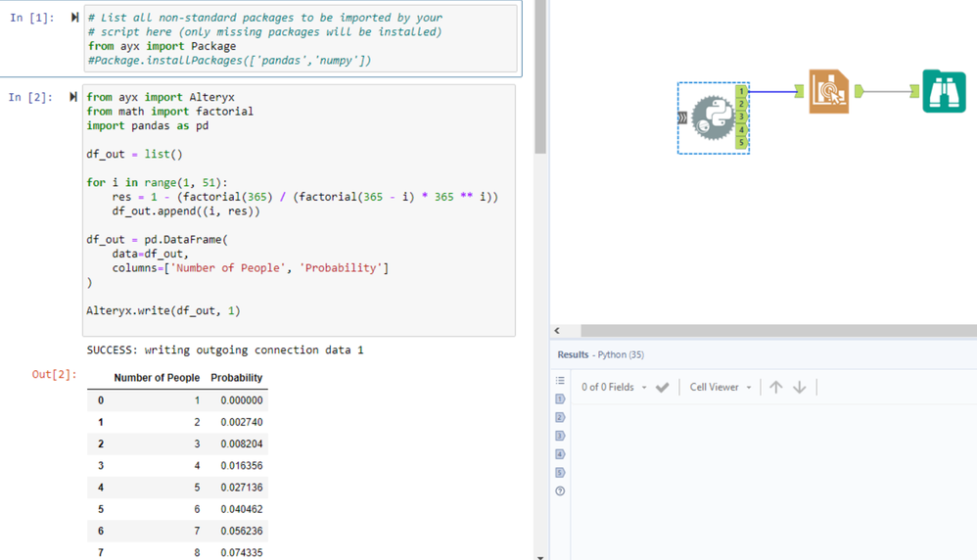977x560 pixels.
Task: Click probability value 0.027136
Action: point(241,488)
